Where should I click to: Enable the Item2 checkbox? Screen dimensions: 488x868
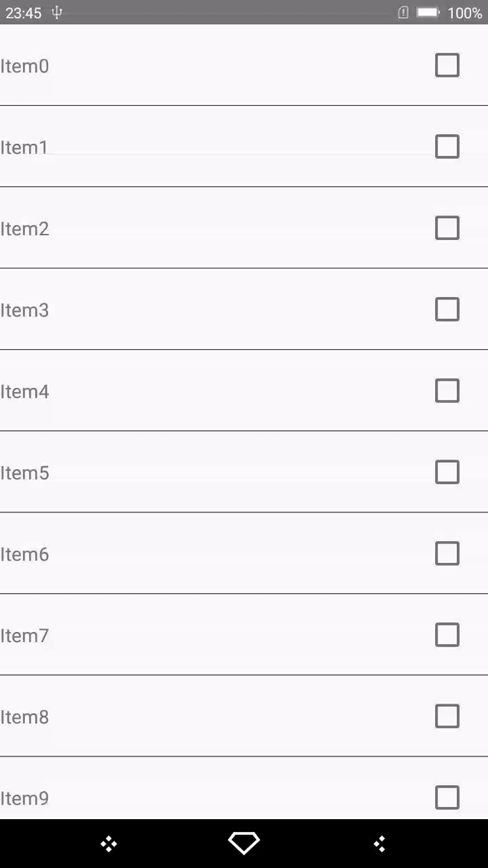coord(447,228)
